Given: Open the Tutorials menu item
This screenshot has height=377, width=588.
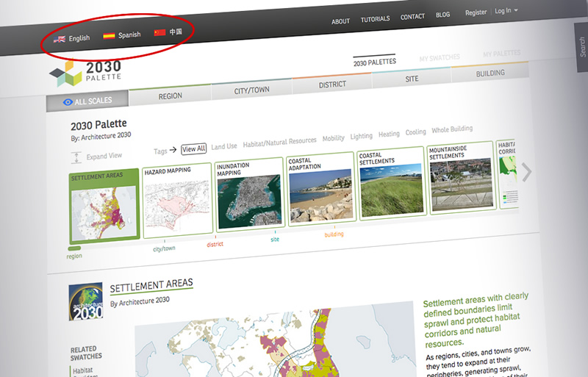Looking at the screenshot, I should [376, 19].
